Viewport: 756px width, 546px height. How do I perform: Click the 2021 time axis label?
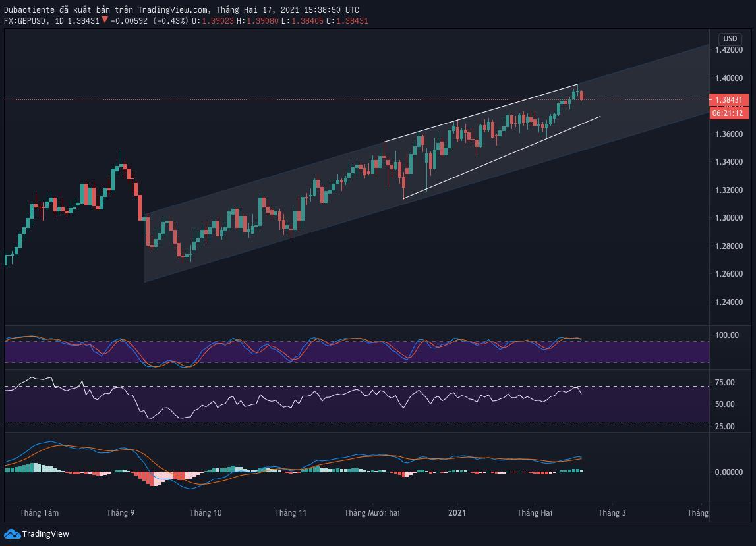coord(457,513)
